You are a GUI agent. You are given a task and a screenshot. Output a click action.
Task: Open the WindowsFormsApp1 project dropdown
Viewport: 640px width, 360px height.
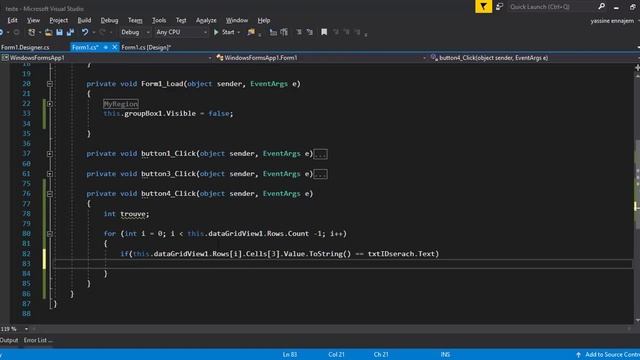107,58
